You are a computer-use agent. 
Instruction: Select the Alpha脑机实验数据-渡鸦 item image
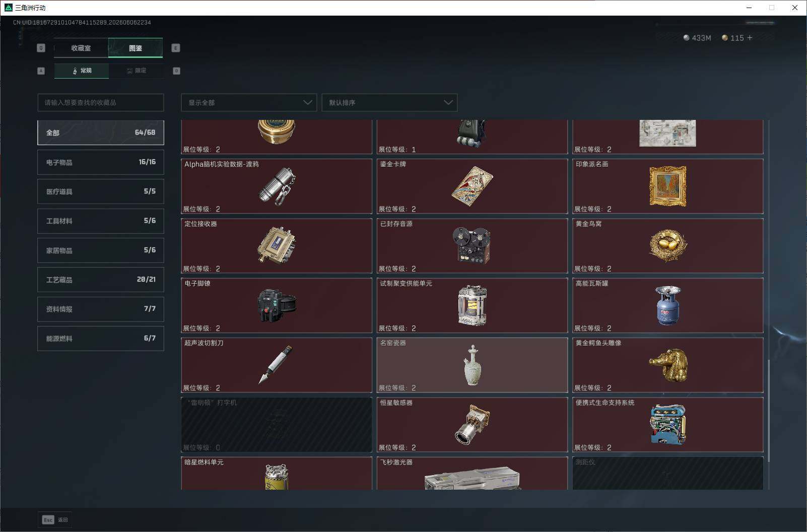[277, 186]
